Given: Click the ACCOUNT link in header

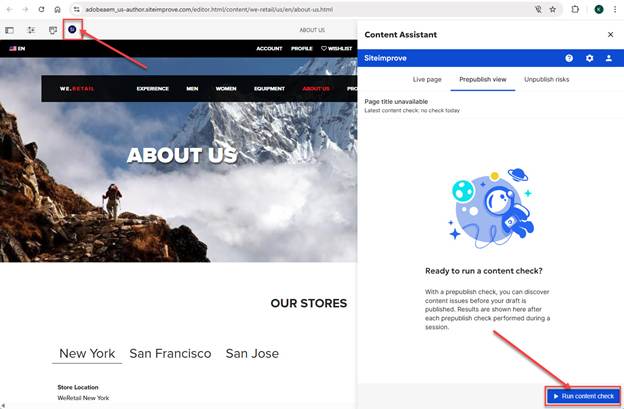Looking at the screenshot, I should (x=269, y=49).
